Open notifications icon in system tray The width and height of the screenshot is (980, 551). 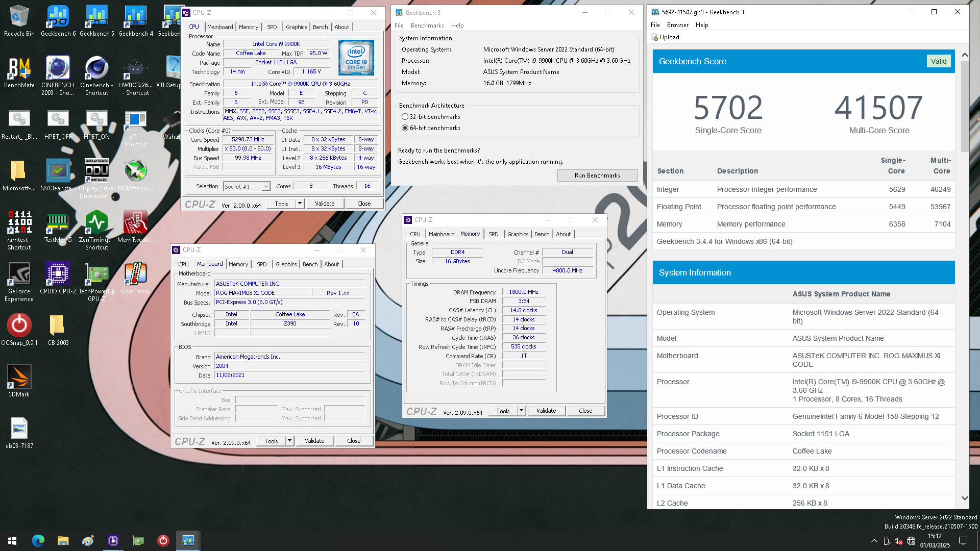[x=963, y=541]
